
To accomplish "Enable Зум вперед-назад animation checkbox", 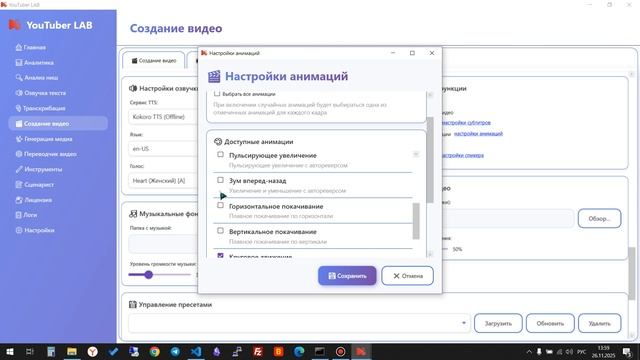I will [220, 180].
